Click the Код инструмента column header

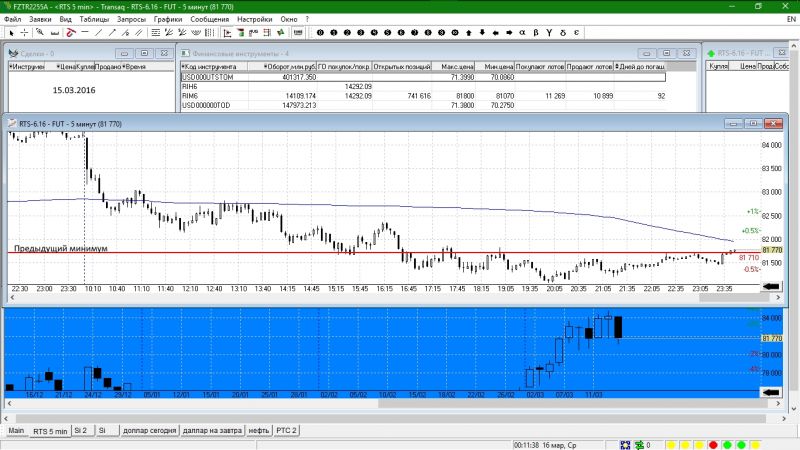tap(214, 66)
